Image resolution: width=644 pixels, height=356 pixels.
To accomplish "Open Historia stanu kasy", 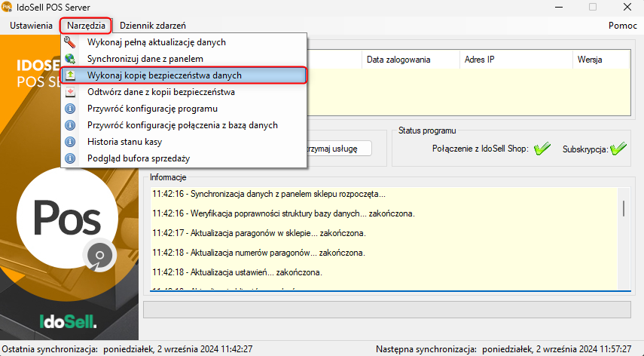I will tap(184, 142).
